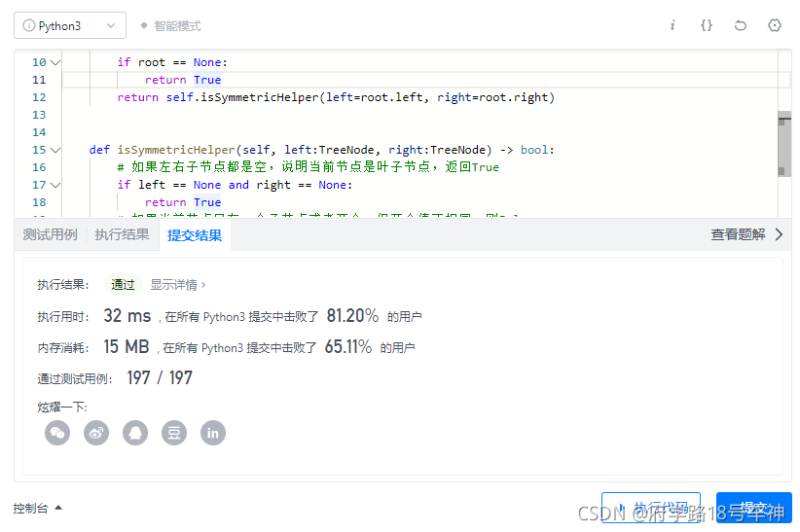
Task: Click the chevron next to 查看题解
Action: (779, 234)
